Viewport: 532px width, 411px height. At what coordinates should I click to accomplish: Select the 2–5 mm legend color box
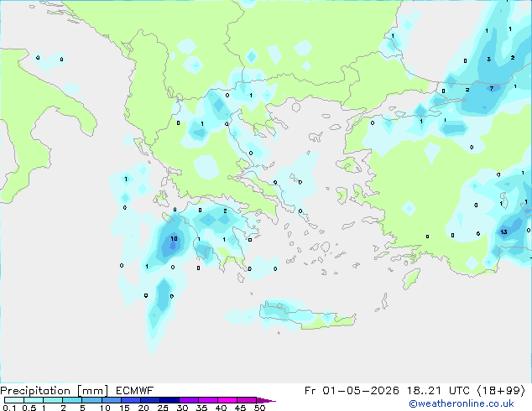tap(72, 400)
